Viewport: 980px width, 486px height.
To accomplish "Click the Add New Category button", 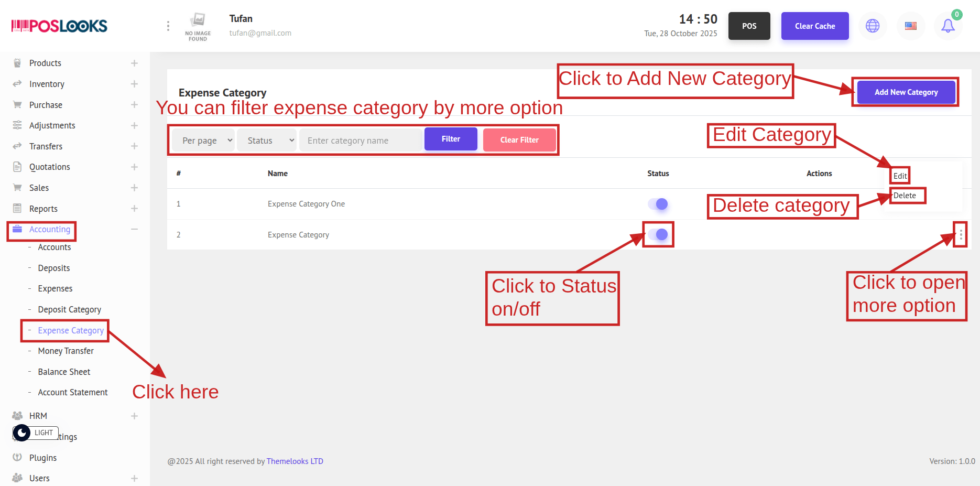I will click(x=906, y=92).
